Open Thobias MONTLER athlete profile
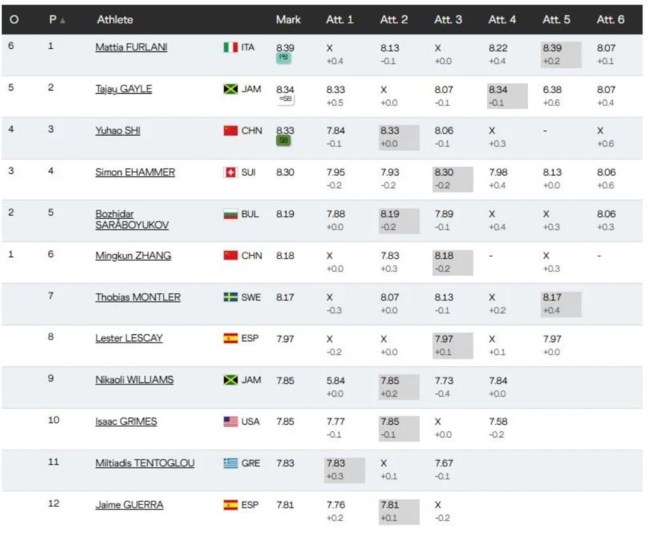This screenshot has width=650, height=541. point(138,297)
